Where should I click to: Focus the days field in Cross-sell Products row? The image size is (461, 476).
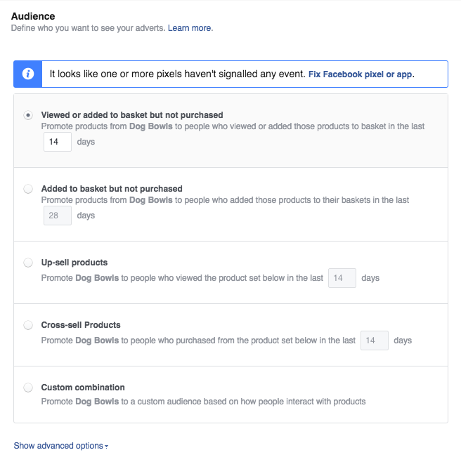tap(374, 341)
